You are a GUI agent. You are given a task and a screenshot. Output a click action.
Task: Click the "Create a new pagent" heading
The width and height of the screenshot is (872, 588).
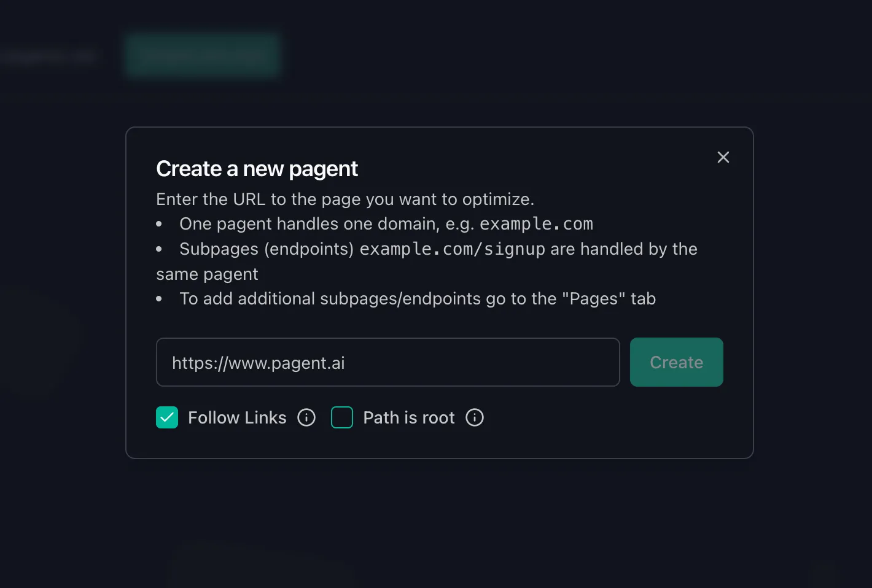point(257,169)
